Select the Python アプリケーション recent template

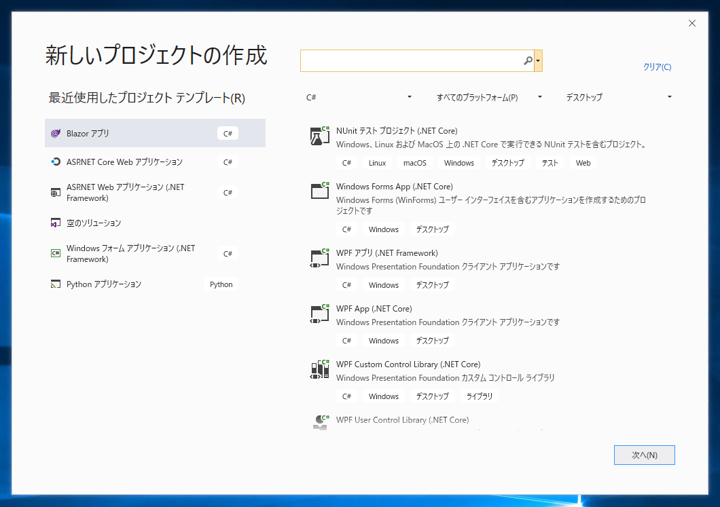pos(155,284)
